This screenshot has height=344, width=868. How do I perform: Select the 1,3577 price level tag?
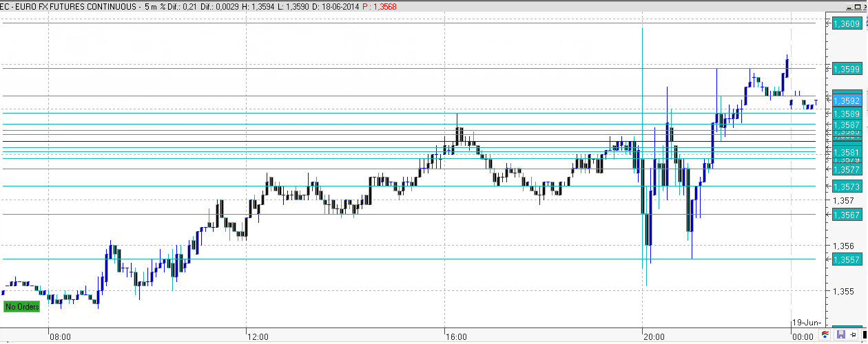[847, 169]
